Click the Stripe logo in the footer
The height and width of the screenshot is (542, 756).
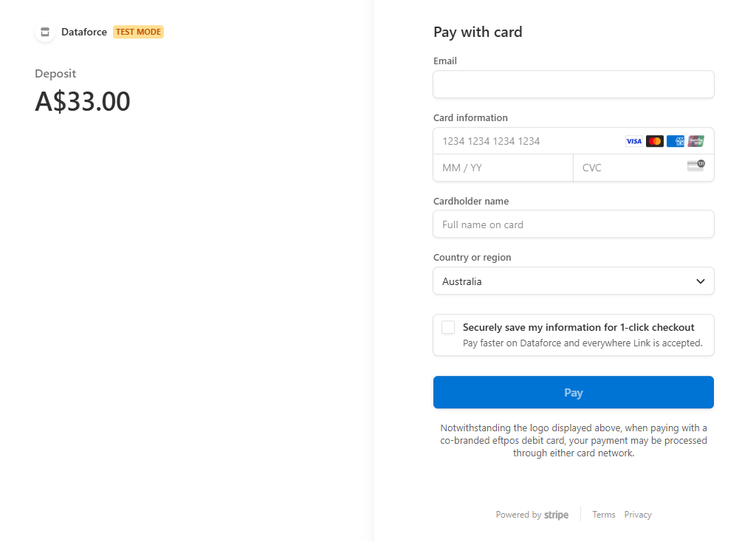coord(556,514)
